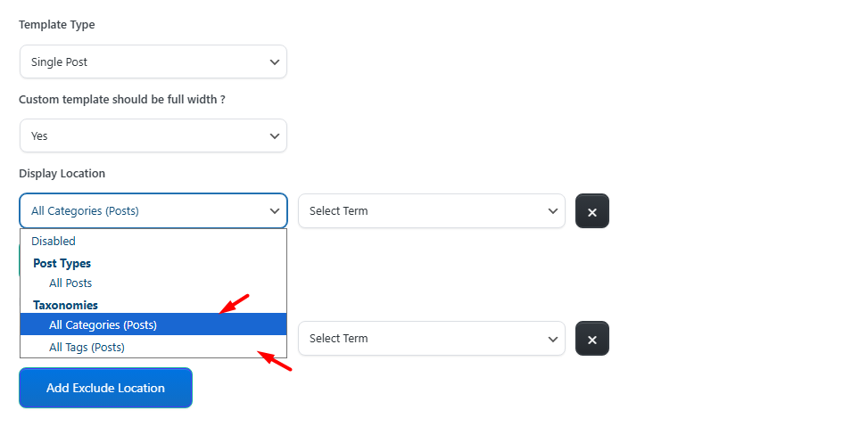Click the Template Type field label
This screenshot has height=435, width=868.
click(x=56, y=25)
